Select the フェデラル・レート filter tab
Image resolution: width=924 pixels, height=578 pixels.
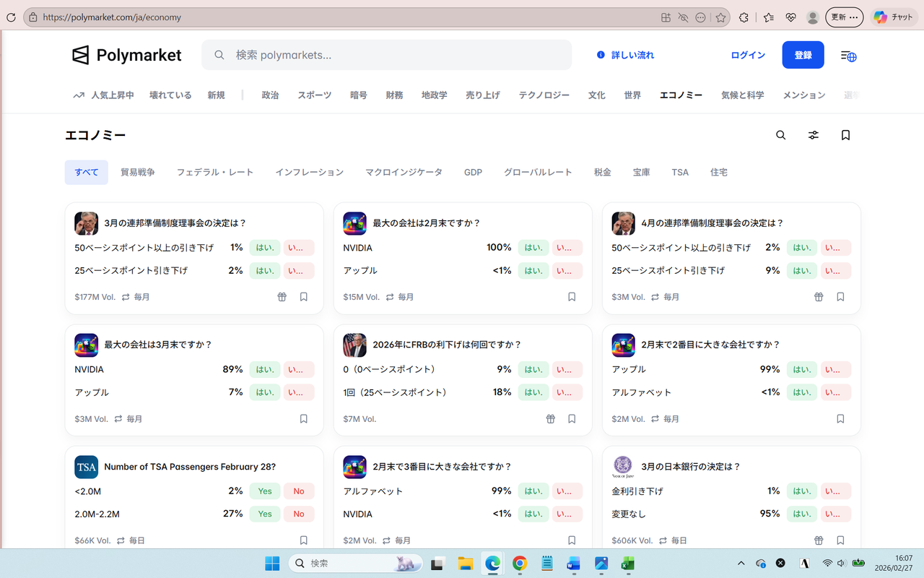coord(215,173)
